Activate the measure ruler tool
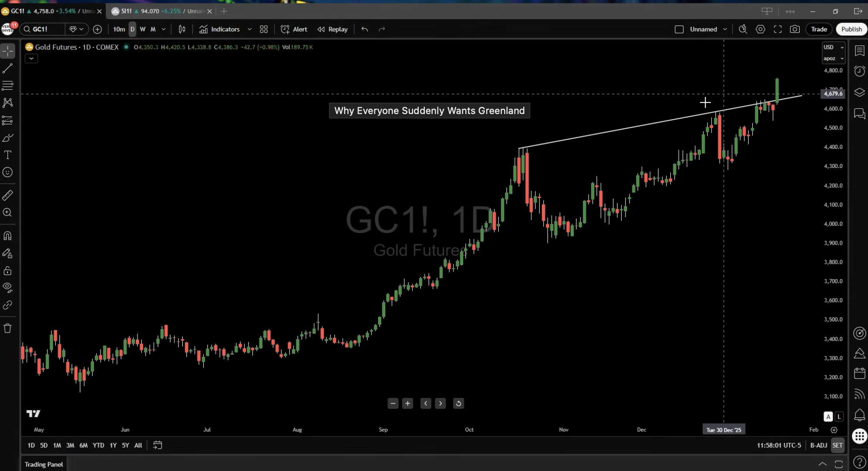Viewport: 868px width, 471px height. [x=7, y=195]
